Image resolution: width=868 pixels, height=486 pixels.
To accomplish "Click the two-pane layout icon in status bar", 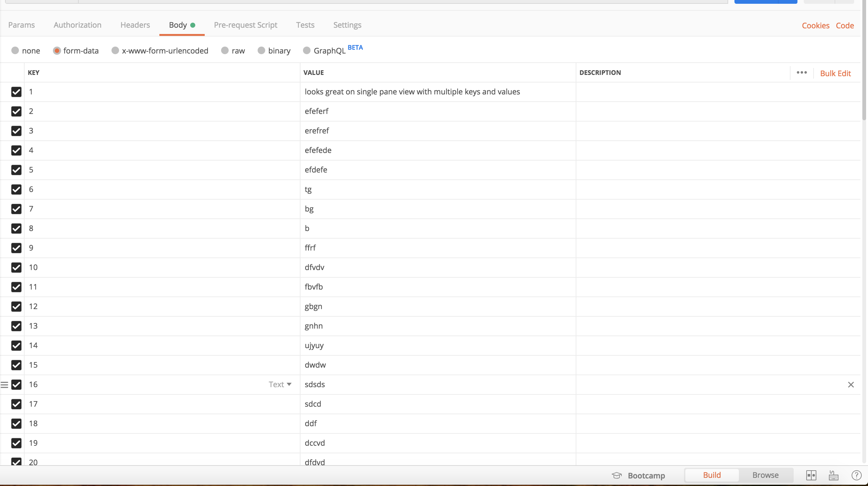I will [812, 475].
